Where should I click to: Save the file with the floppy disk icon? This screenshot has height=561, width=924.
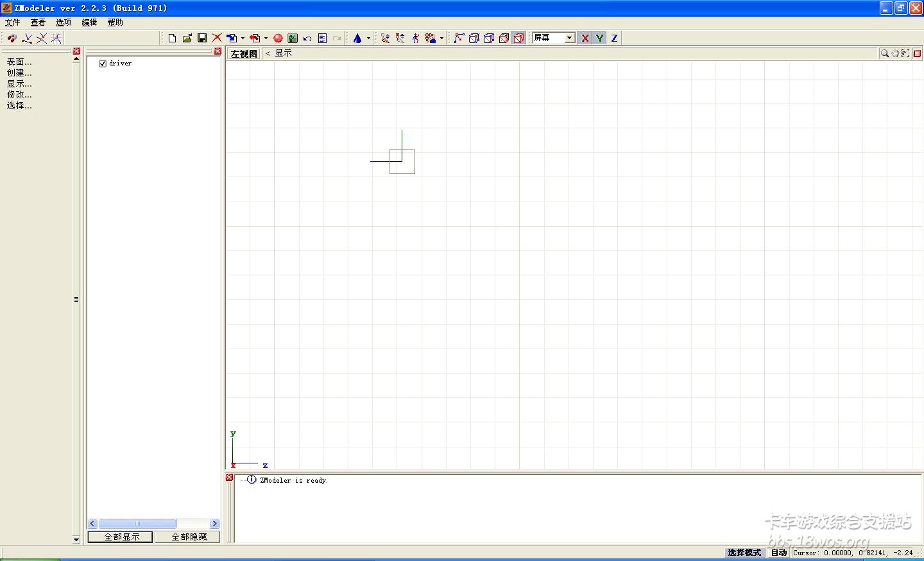tap(202, 39)
